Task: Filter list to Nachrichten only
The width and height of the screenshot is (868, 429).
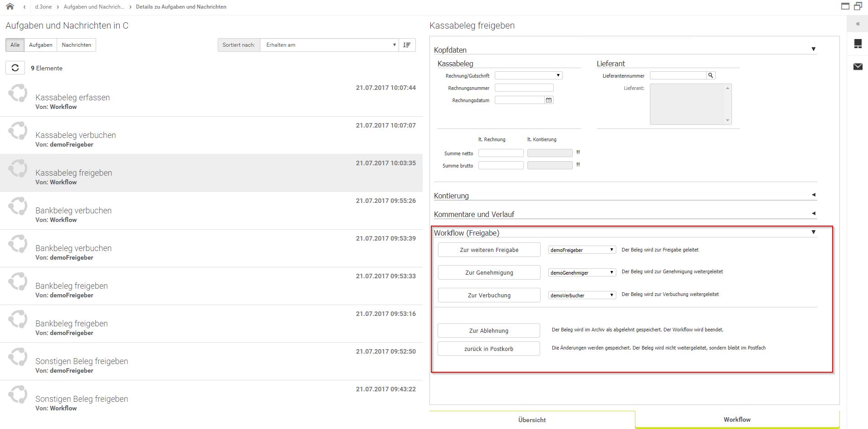Action: pyautogui.click(x=76, y=45)
